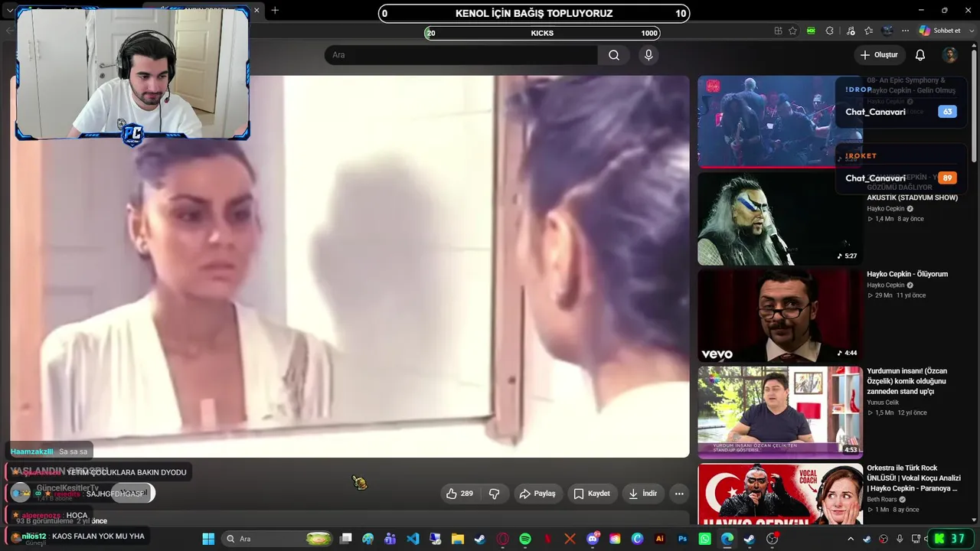Open the Epic Symphony concert thumbnail

pos(780,122)
